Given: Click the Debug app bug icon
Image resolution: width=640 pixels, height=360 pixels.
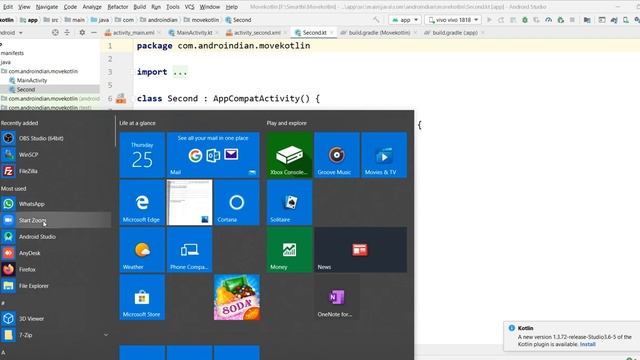Looking at the screenshot, I should pos(525,20).
